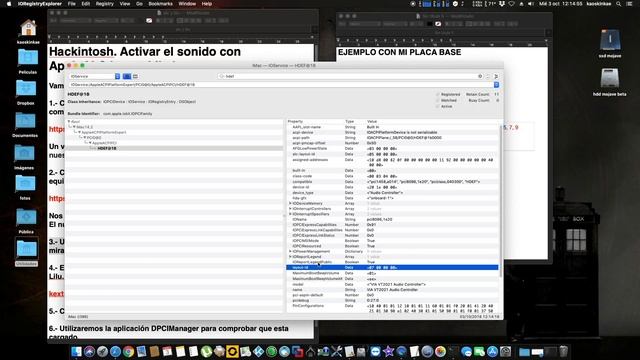Launch Siri from the dock
Viewport: 640px width, 360px height.
(x=89, y=351)
